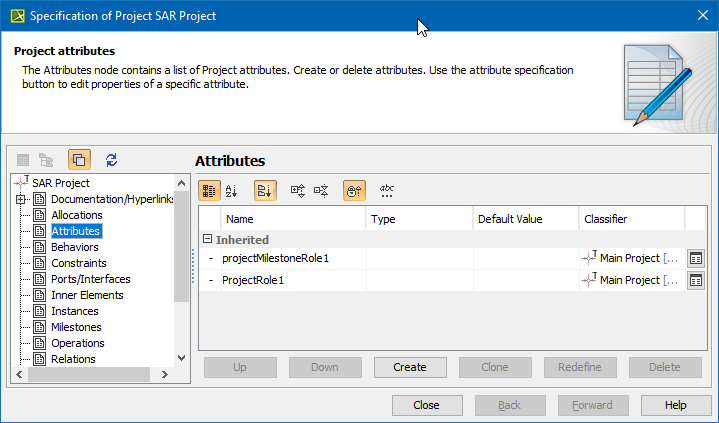Open specification button in ProjectRole1 row

[696, 280]
